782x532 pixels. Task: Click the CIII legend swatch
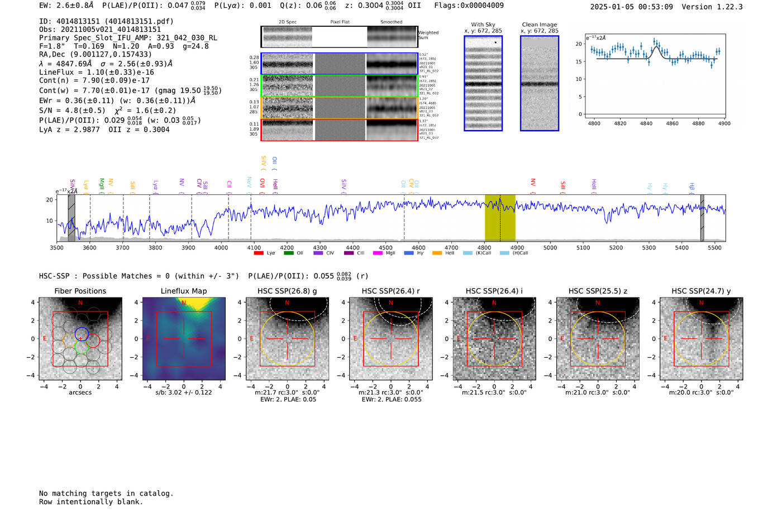coord(349,253)
